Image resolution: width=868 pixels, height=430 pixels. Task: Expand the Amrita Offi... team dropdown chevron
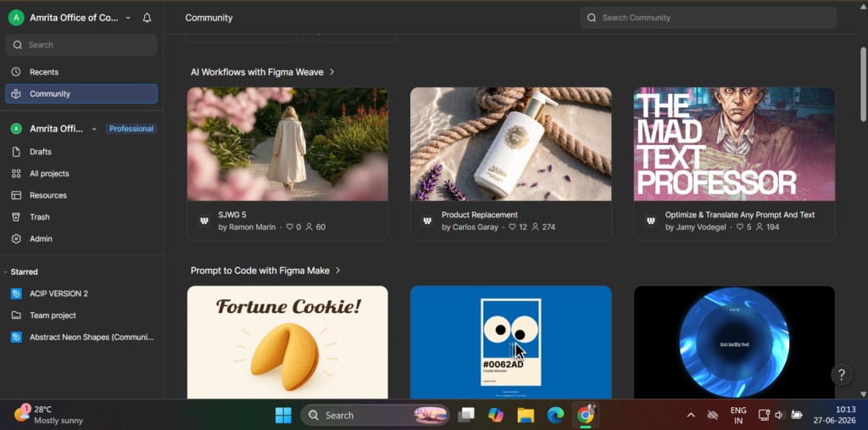tap(94, 129)
